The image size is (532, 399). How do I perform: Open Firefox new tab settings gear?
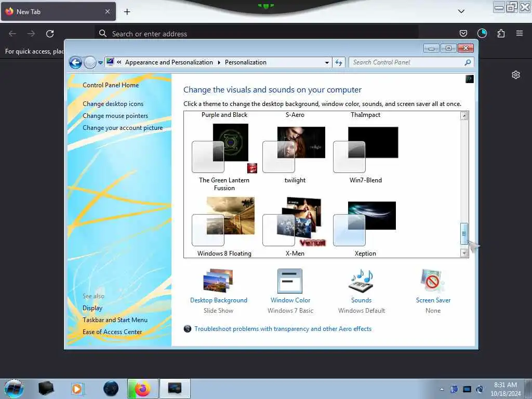516,75
